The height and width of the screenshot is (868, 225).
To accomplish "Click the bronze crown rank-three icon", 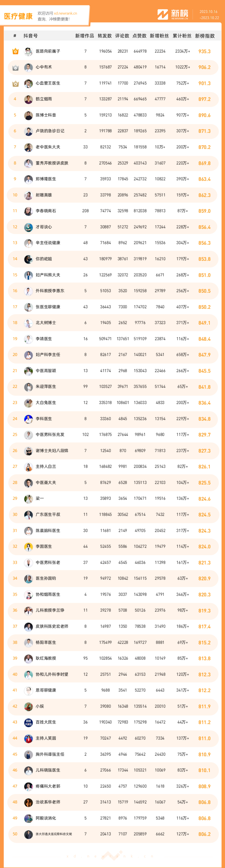I will (x=15, y=83).
